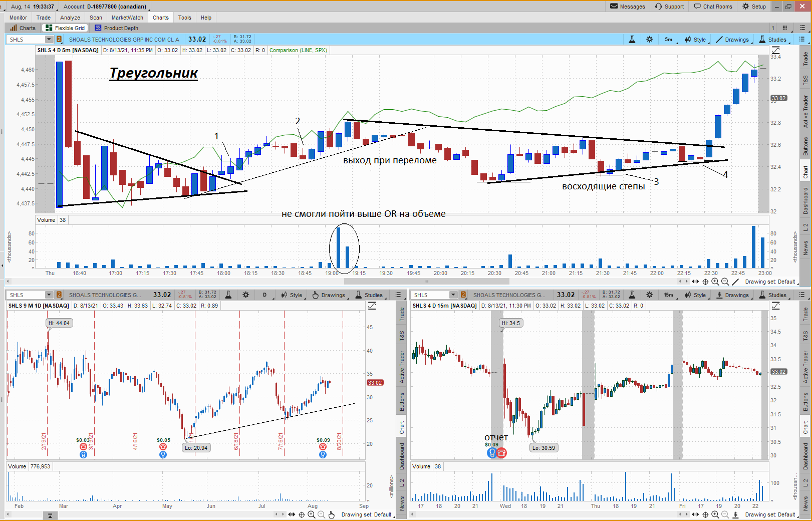Open Drawings menu on the daily chart
The image size is (812, 521).
pos(329,295)
